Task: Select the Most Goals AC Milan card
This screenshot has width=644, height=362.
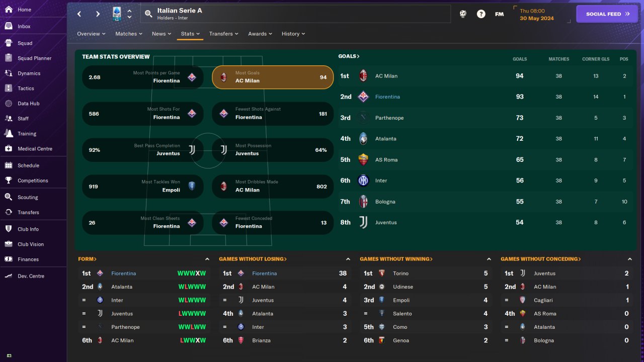Action: 273,77
